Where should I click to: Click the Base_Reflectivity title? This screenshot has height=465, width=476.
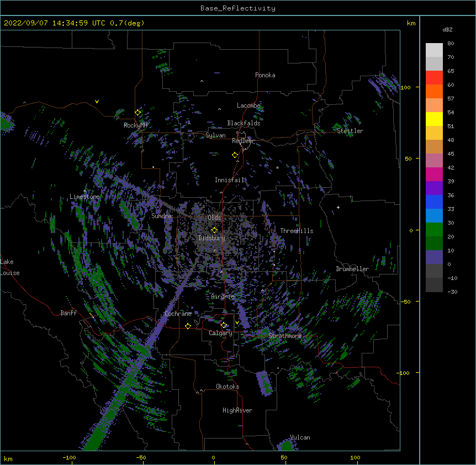238,8
